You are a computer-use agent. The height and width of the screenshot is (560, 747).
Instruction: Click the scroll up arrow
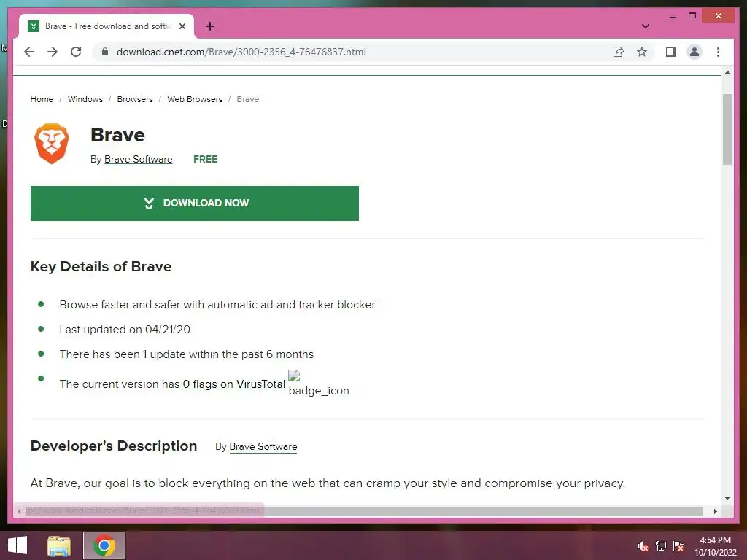click(727, 72)
